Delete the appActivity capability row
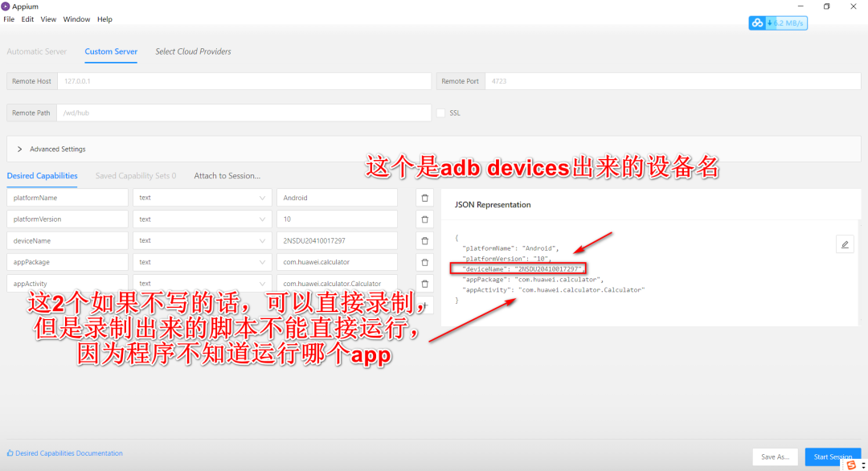Viewport: 868px width, 471px height. coord(424,284)
